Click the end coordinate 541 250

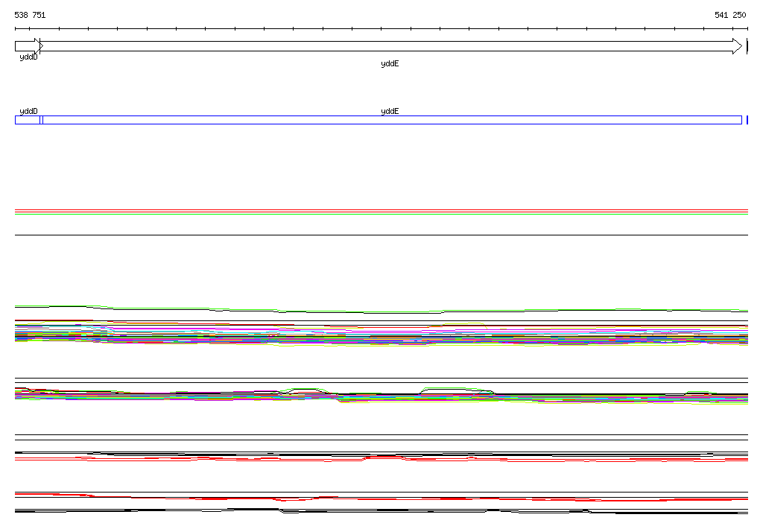[x=730, y=15]
